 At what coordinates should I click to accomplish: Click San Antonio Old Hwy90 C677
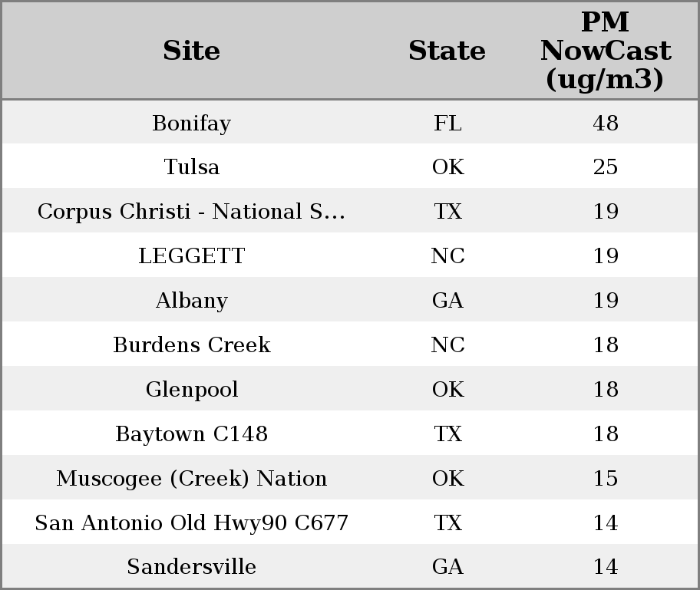click(191, 522)
